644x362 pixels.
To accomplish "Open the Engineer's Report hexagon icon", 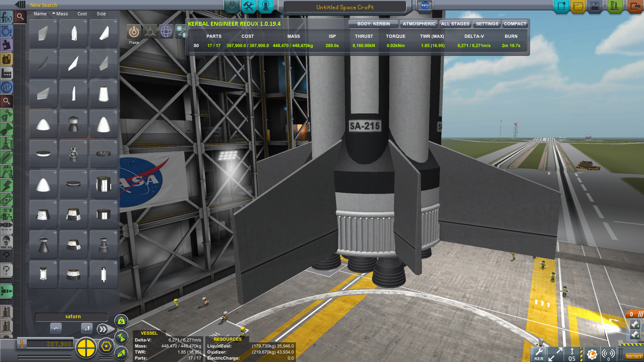I will coord(106,346).
